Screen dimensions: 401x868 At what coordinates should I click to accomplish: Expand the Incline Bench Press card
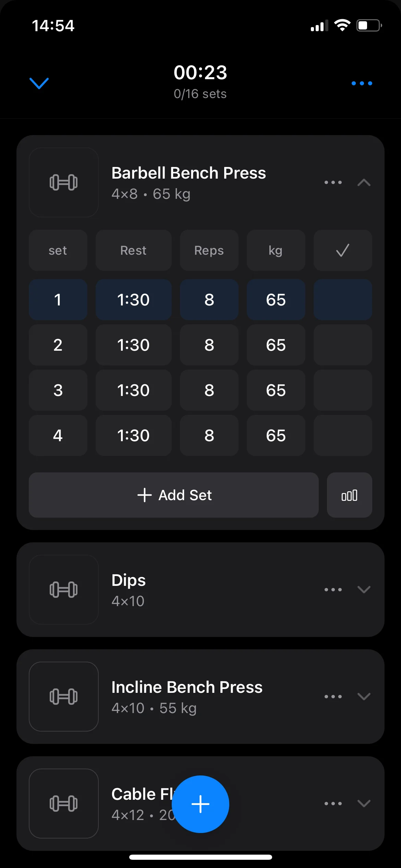click(x=364, y=697)
